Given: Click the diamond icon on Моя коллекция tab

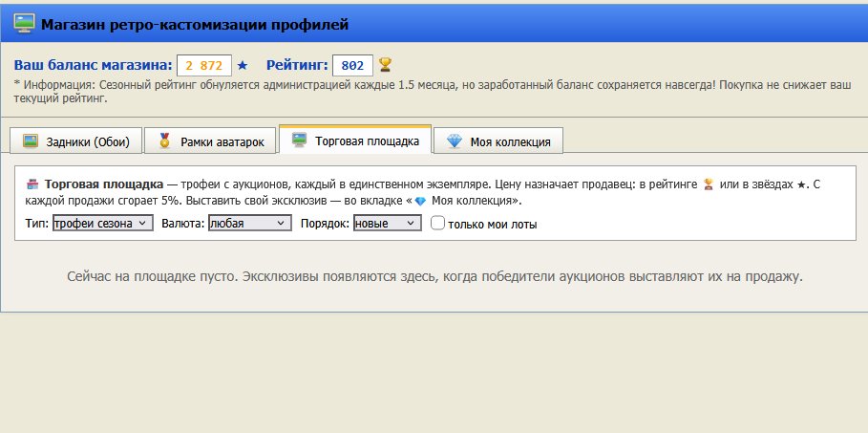Looking at the screenshot, I should [454, 141].
